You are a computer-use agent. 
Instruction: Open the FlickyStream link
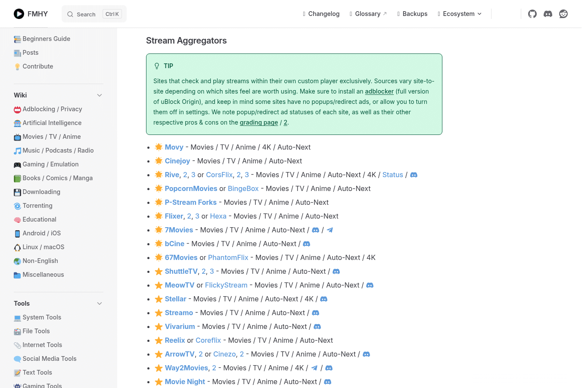[x=226, y=285]
